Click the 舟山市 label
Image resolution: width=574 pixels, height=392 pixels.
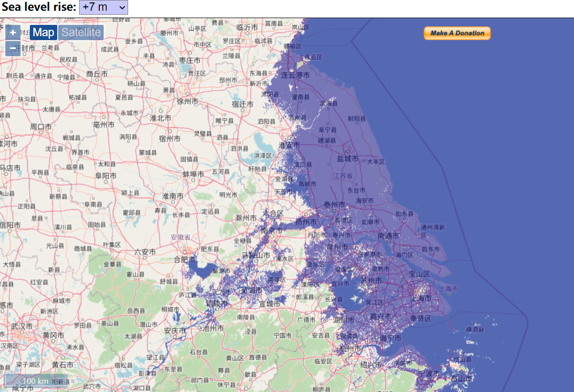tap(462, 379)
